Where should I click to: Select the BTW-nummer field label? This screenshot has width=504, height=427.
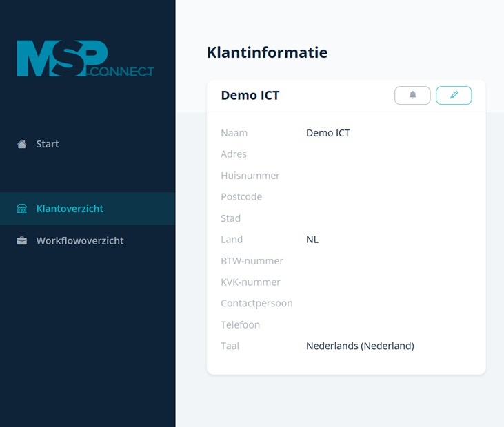coord(252,261)
